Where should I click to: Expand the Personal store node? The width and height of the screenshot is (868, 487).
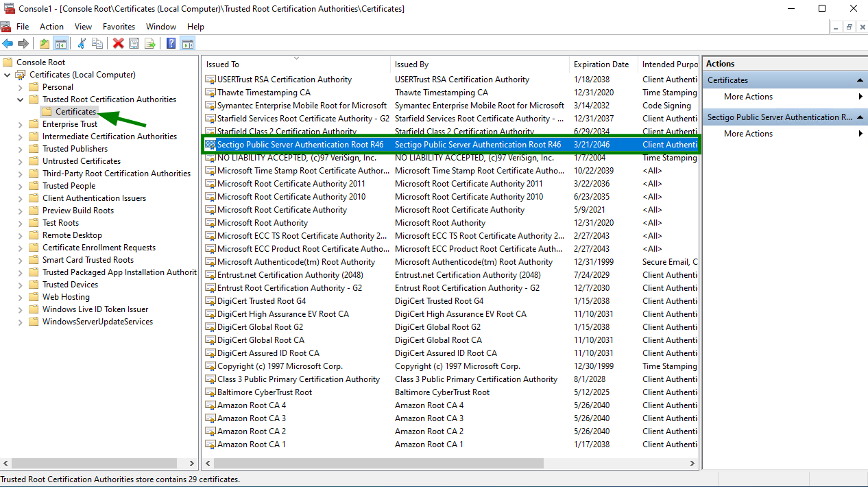20,87
